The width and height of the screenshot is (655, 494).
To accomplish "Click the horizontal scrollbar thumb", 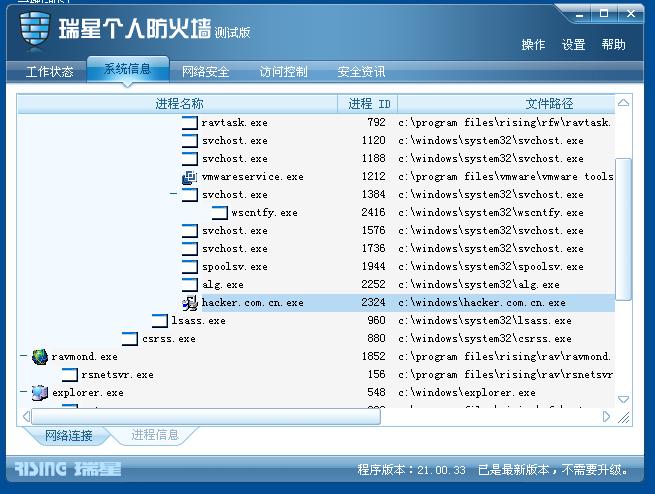I will pos(206,416).
